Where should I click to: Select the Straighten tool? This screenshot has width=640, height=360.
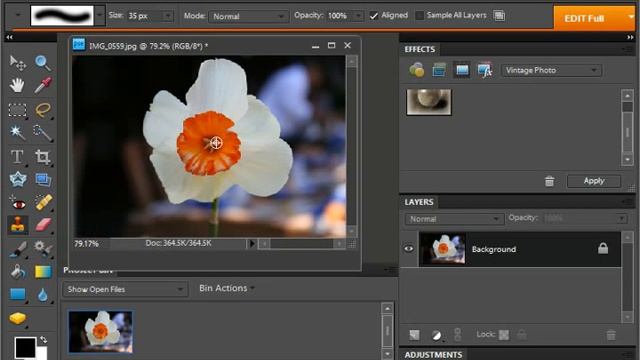(43, 180)
